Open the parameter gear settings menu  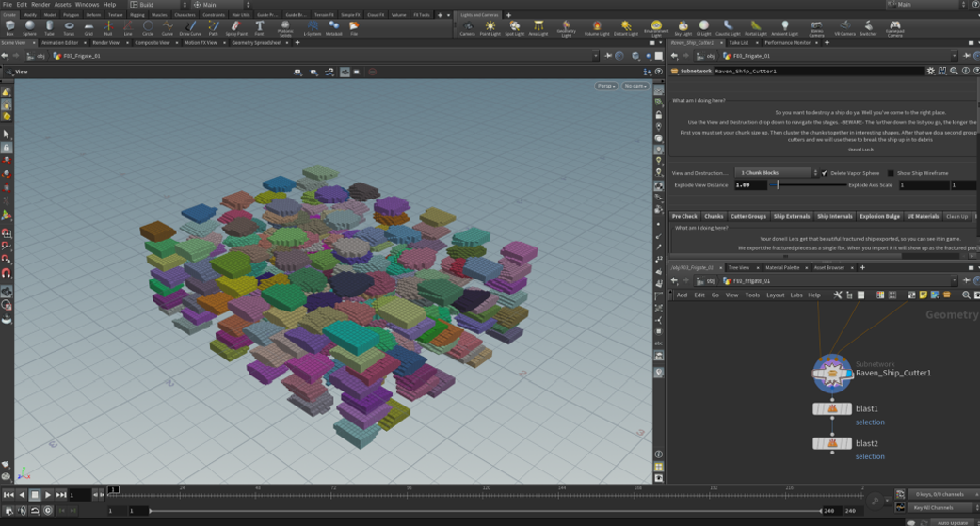(x=931, y=71)
